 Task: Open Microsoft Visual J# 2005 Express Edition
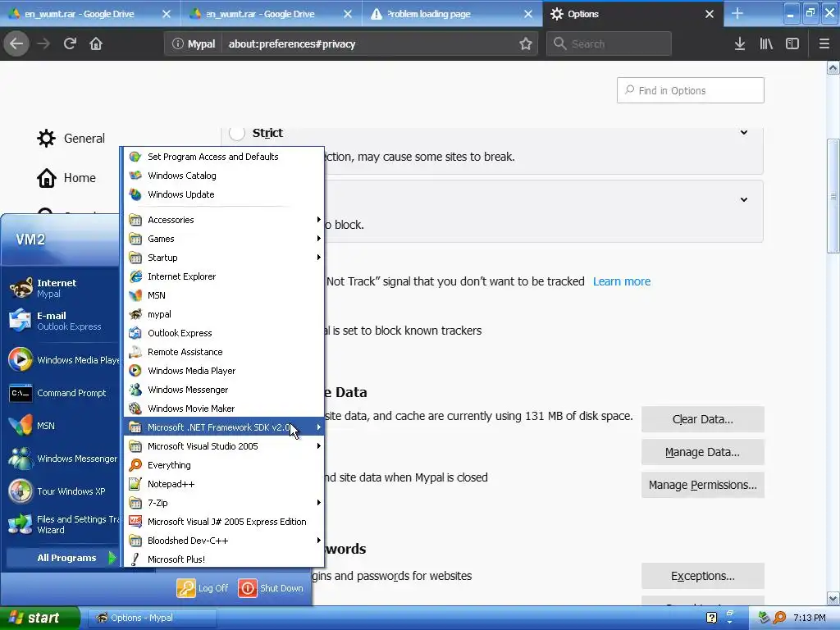pos(224,522)
